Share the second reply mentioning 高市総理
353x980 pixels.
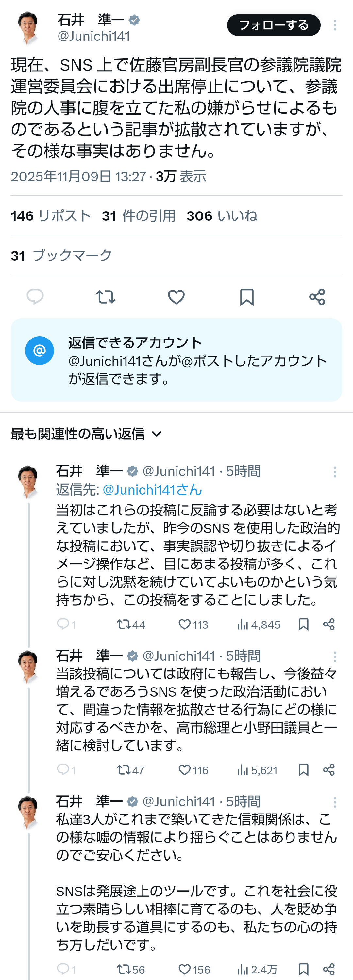[x=329, y=770]
